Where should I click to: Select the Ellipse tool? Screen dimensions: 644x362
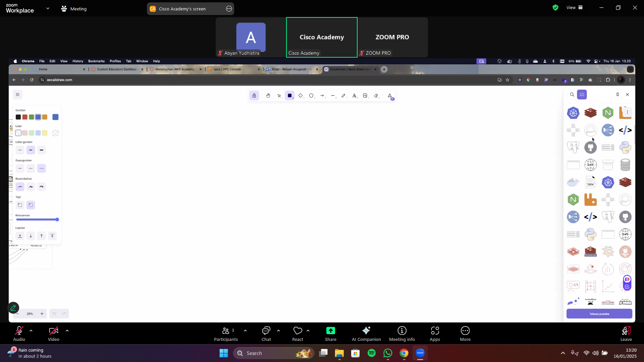coord(311,96)
